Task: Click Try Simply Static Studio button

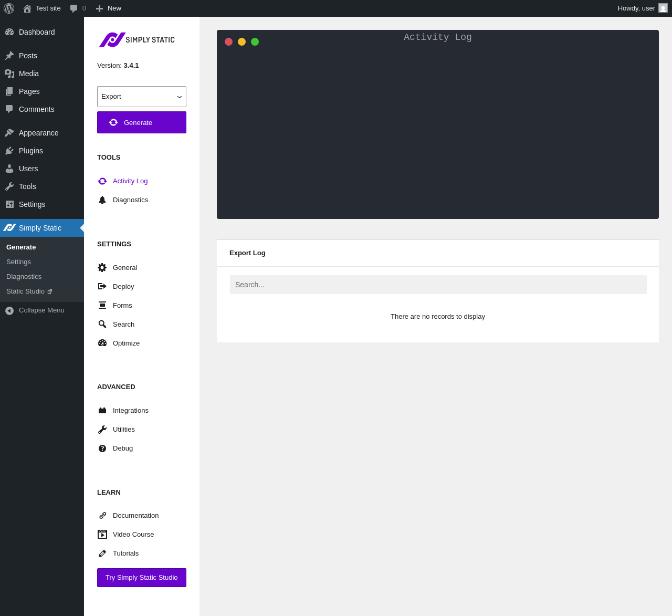Action: tap(142, 578)
